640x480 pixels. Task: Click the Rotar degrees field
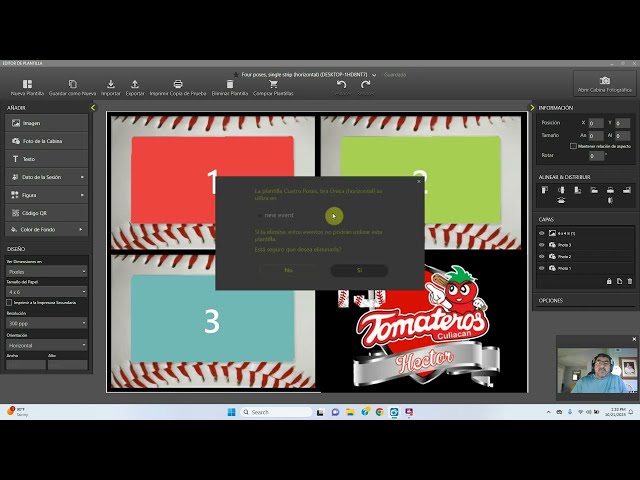pos(596,156)
